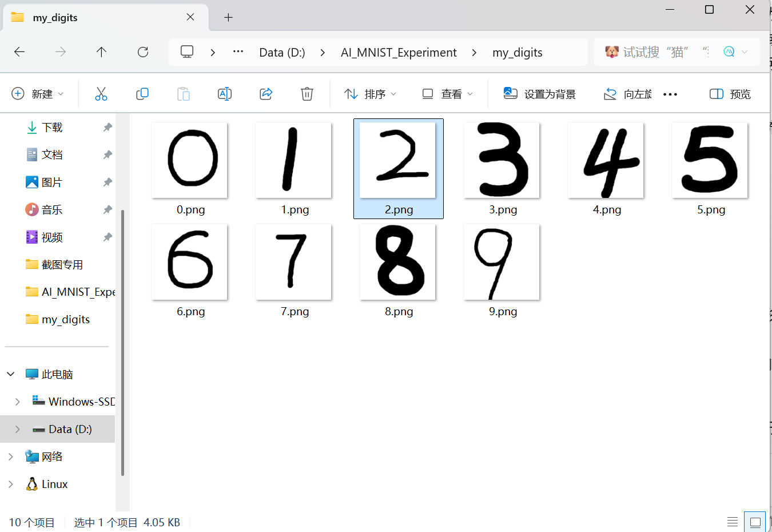The image size is (772, 532).
Task: Open the Copilot dropdown arrow in search box
Action: pos(745,52)
